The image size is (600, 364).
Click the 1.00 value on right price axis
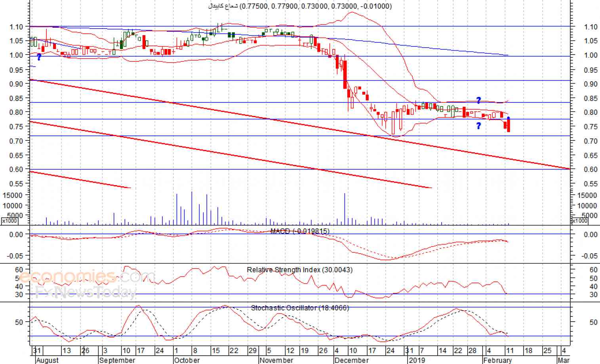(591, 55)
